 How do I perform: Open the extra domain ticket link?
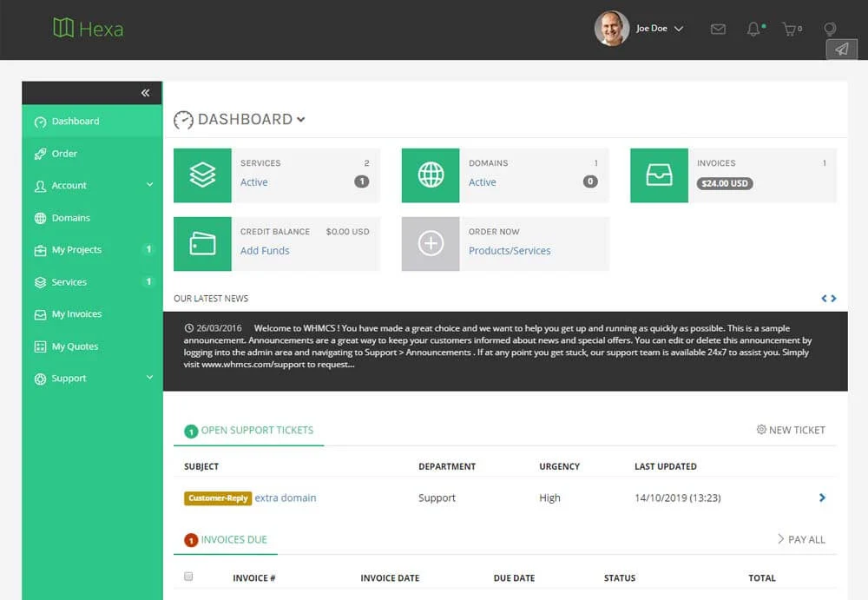[x=286, y=498]
